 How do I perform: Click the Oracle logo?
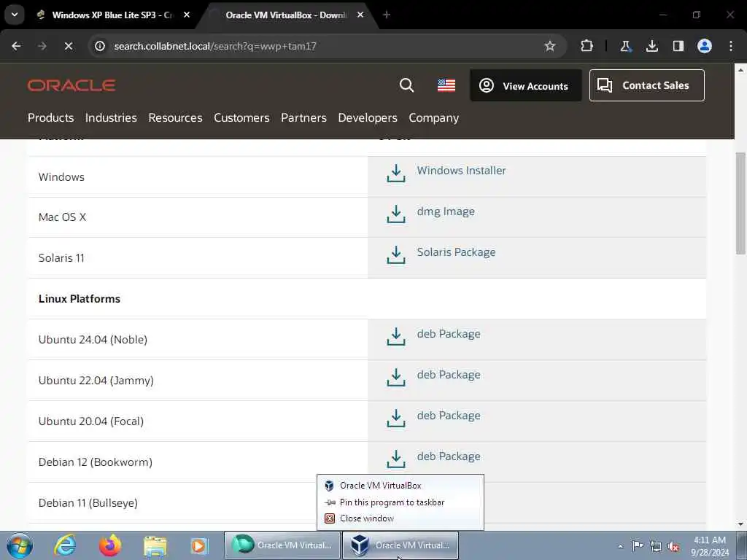[x=71, y=85]
